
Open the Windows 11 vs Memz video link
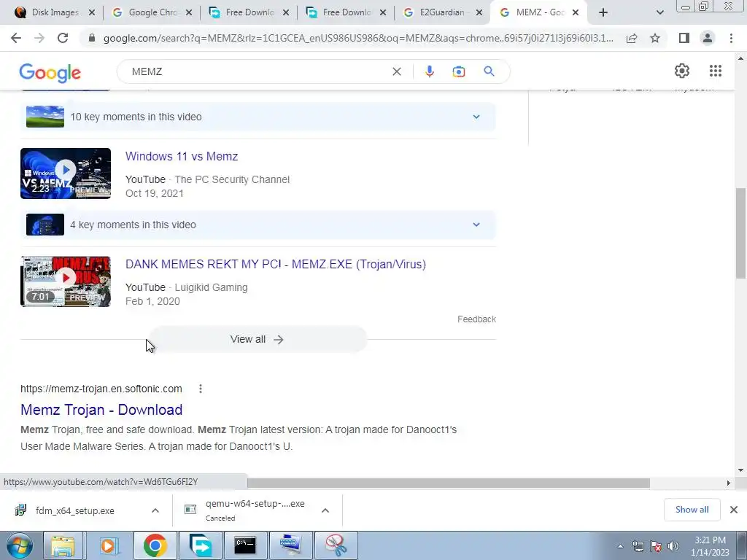click(x=182, y=156)
